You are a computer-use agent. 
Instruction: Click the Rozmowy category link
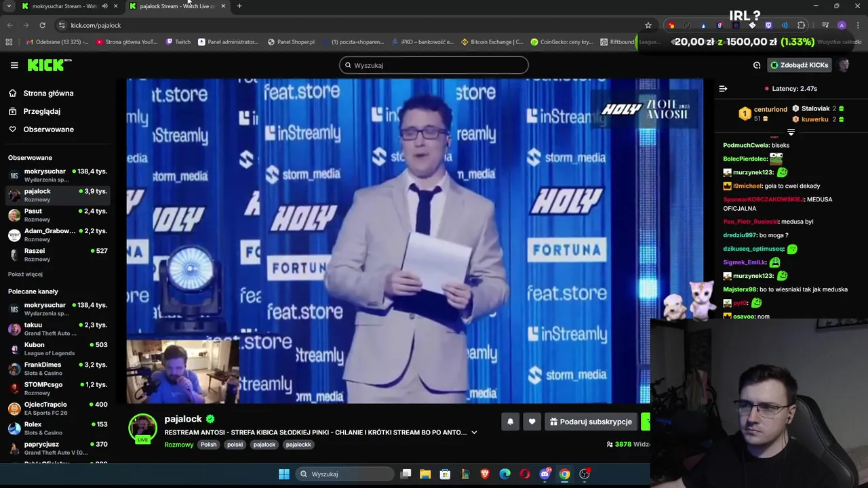point(179,445)
